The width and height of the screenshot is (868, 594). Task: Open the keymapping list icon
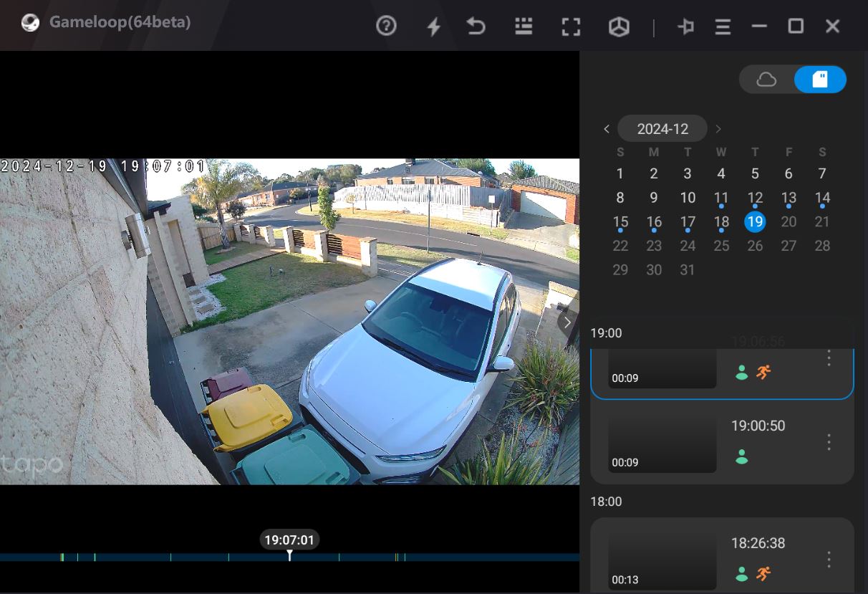click(x=524, y=27)
